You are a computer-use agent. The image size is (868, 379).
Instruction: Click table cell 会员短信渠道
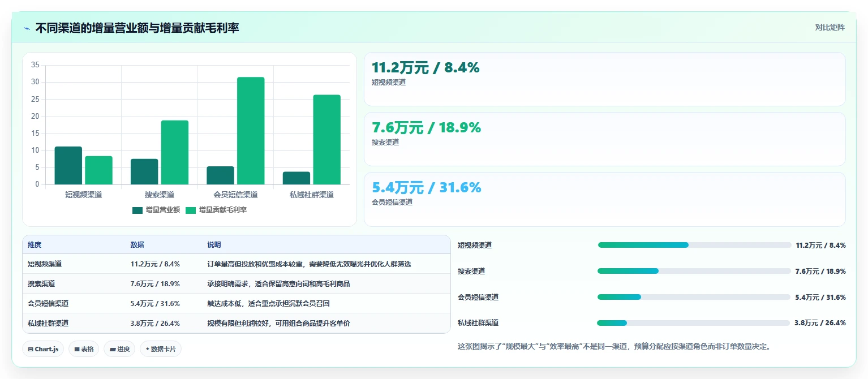click(48, 303)
